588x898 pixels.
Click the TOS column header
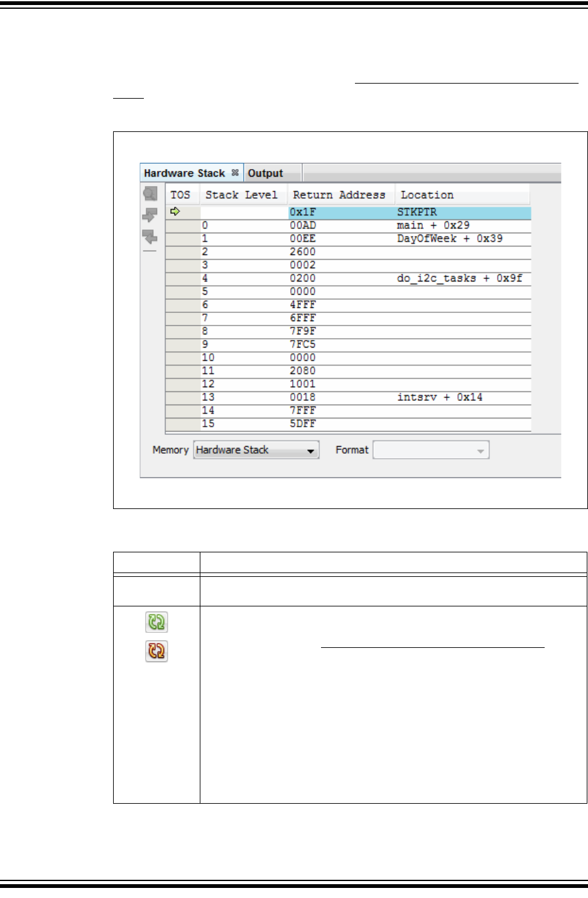183,195
